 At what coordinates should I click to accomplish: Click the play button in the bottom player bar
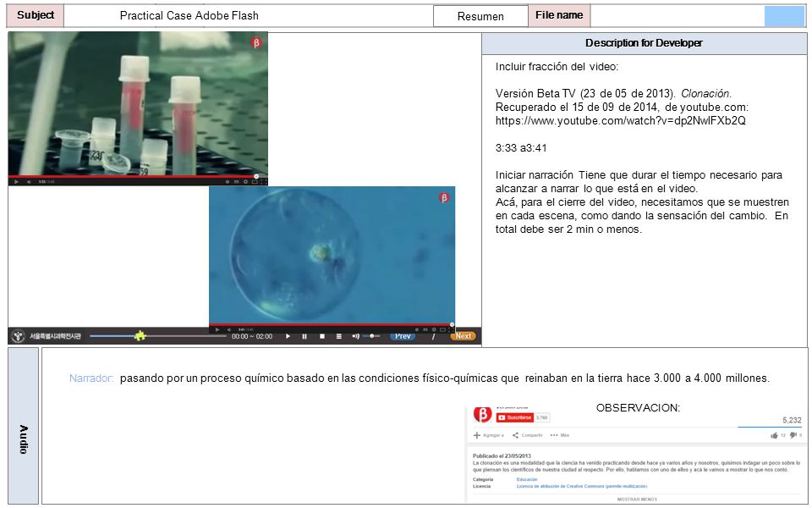pyautogui.click(x=288, y=336)
